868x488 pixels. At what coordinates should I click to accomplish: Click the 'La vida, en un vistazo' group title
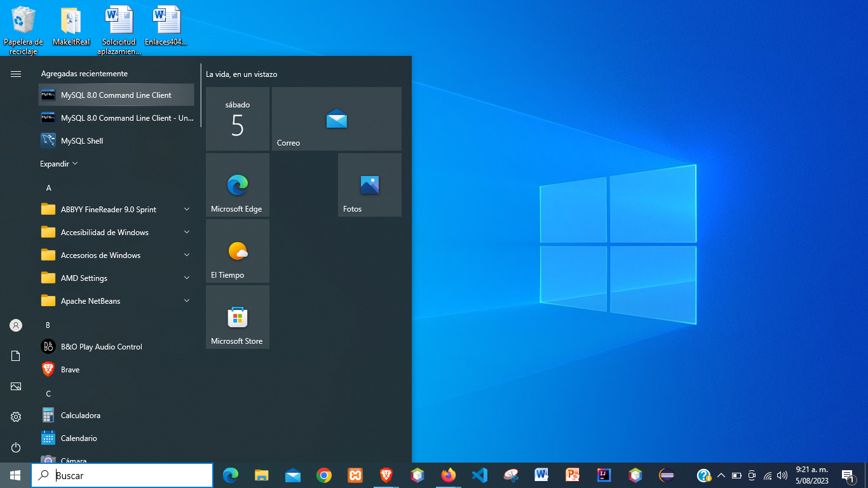coord(241,74)
